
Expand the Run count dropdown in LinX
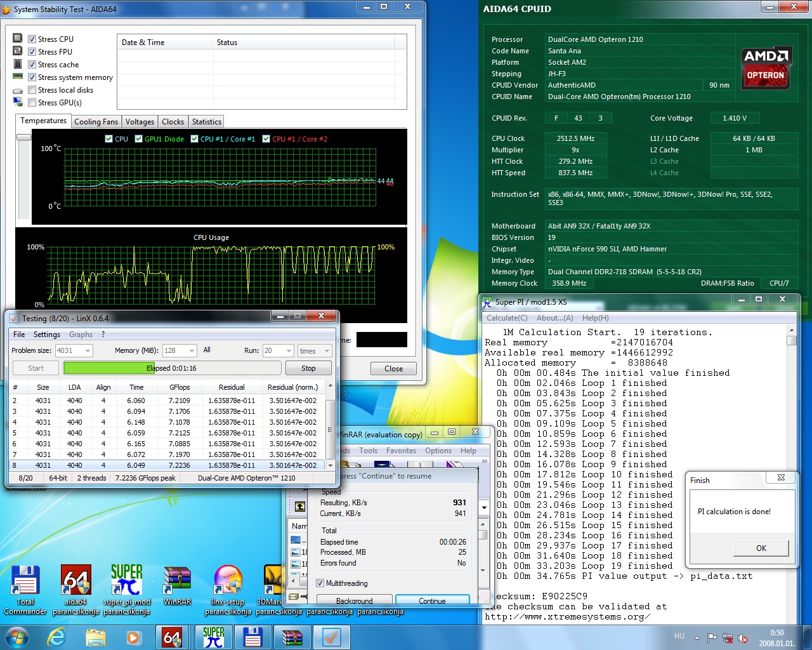289,350
